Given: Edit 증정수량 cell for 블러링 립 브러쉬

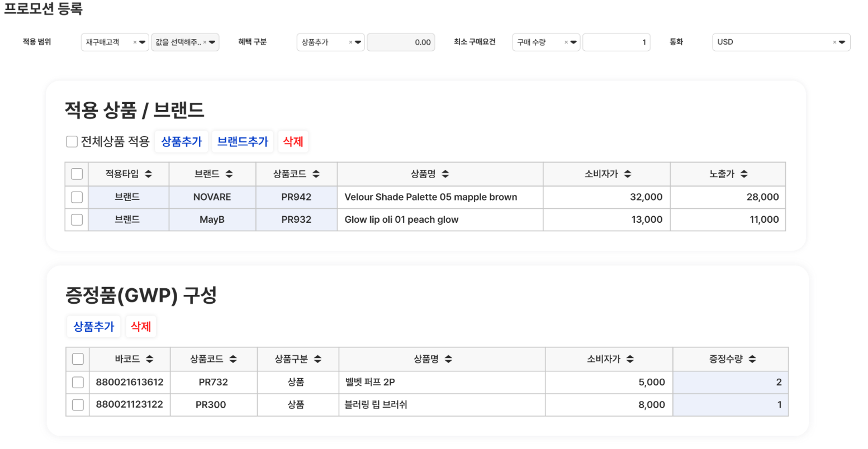Looking at the screenshot, I should click(730, 405).
